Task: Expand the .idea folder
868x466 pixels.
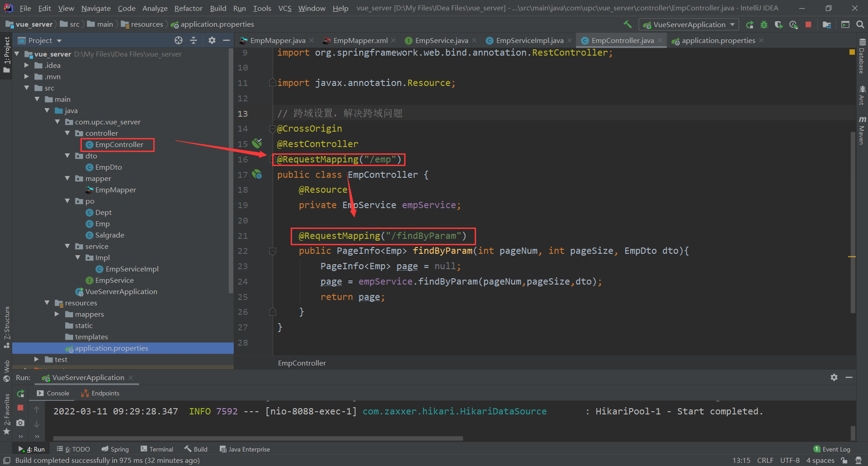Action: (x=27, y=65)
